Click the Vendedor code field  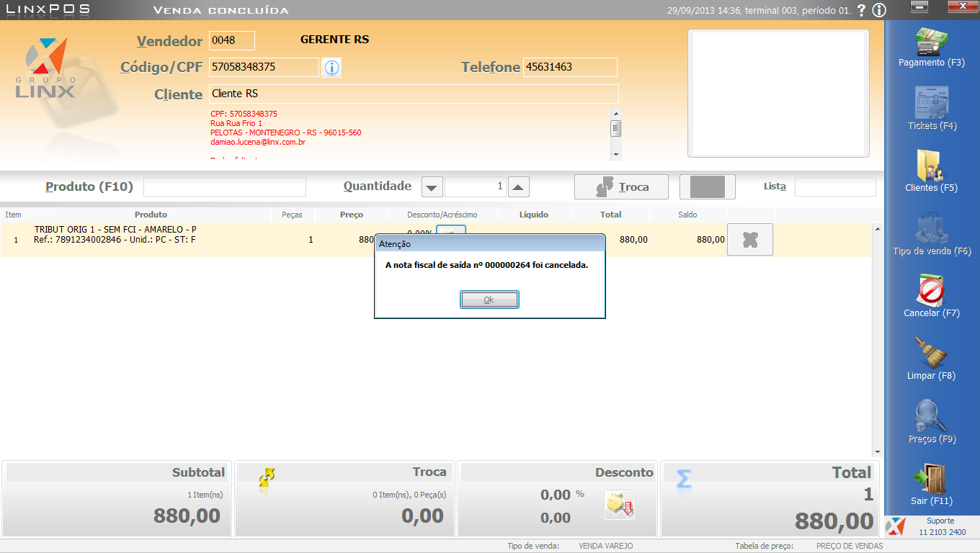tap(232, 40)
